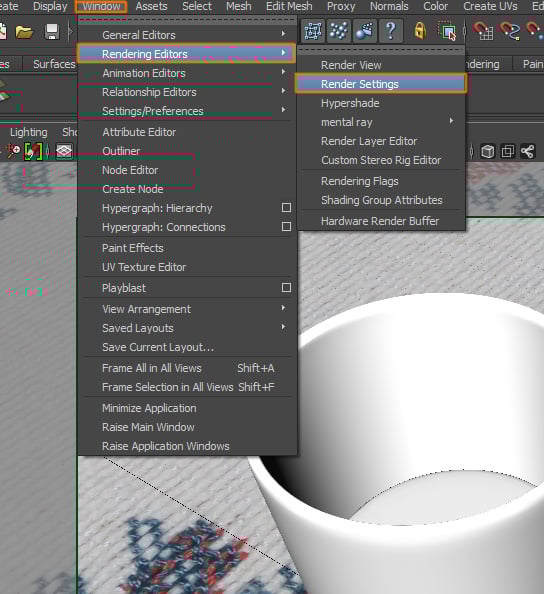Enable select by hierarchy mode icon
The image size is (544, 594).
click(x=313, y=31)
